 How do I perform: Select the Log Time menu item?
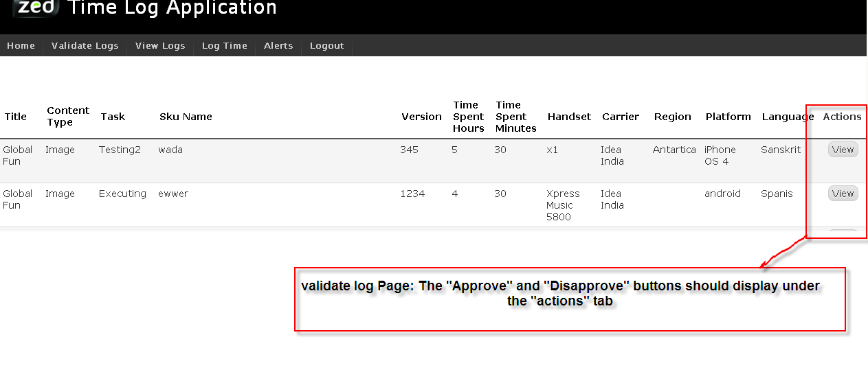[225, 45]
